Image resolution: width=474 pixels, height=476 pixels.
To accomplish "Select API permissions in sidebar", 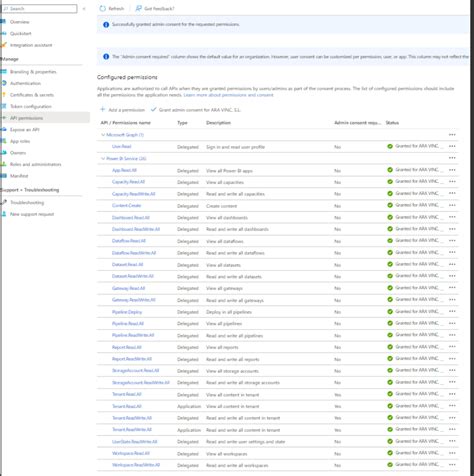I will coord(26,118).
